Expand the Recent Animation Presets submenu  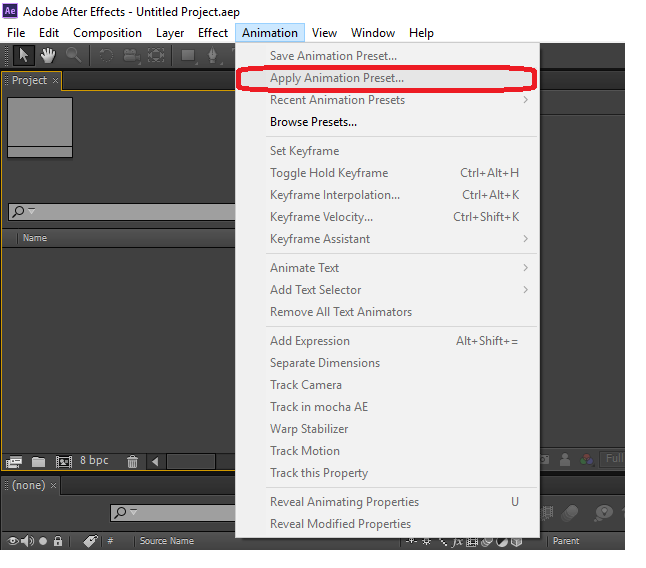click(x=389, y=100)
